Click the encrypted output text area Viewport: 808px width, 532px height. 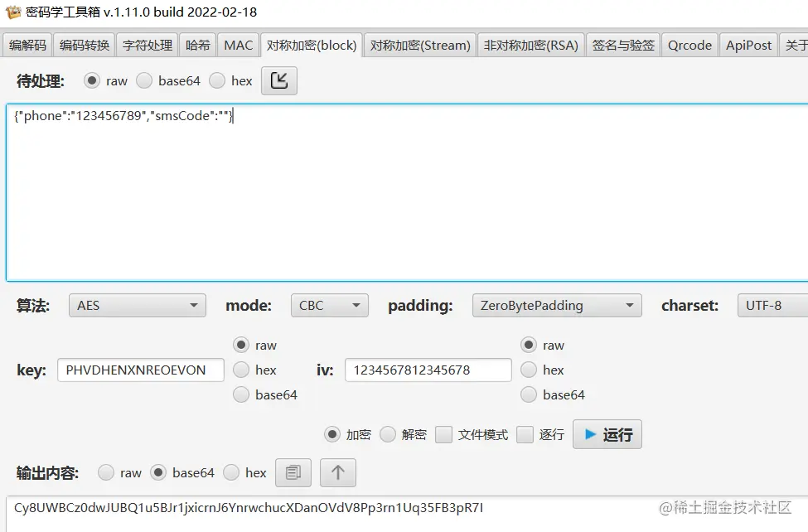click(x=407, y=514)
